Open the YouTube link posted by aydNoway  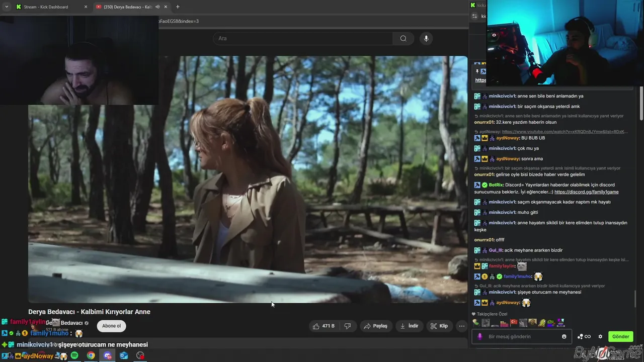565,132
